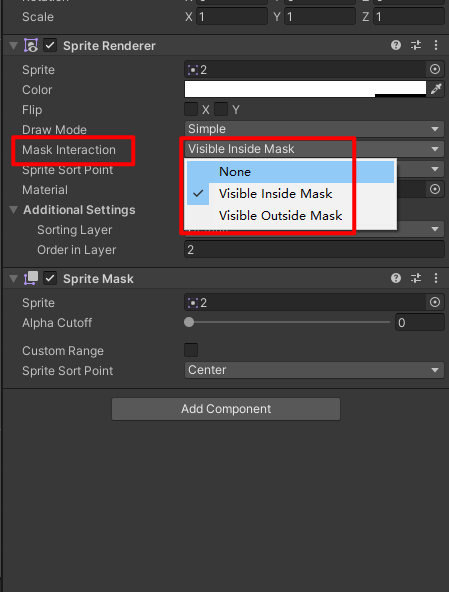449x592 pixels.
Task: Toggle the Flip X checkbox
Action: 191,109
